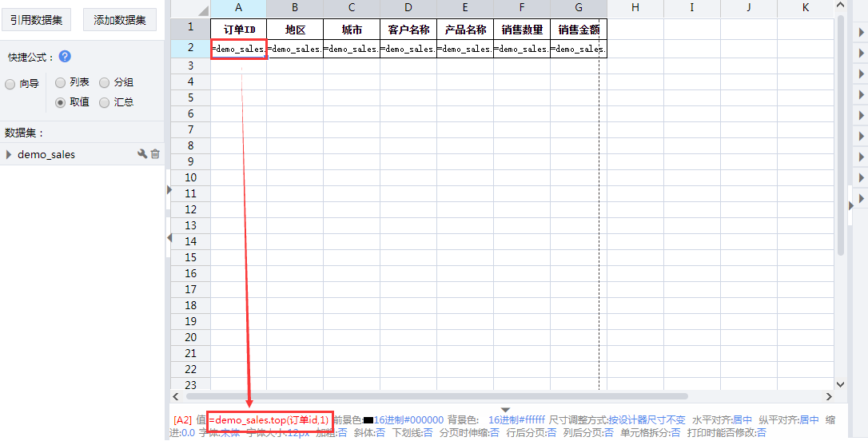The height and width of the screenshot is (441, 868).
Task: Click the black foreground color swatch
Action: [368, 420]
